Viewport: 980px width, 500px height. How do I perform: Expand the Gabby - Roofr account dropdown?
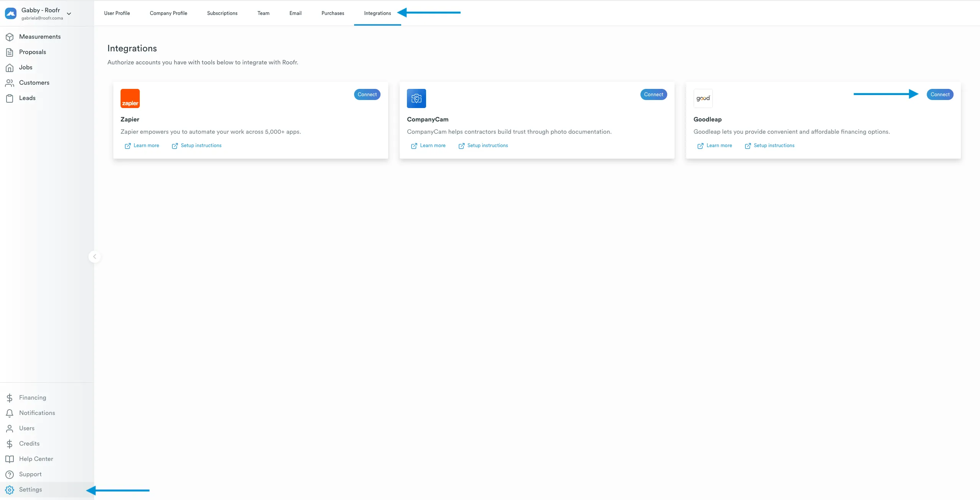69,14
